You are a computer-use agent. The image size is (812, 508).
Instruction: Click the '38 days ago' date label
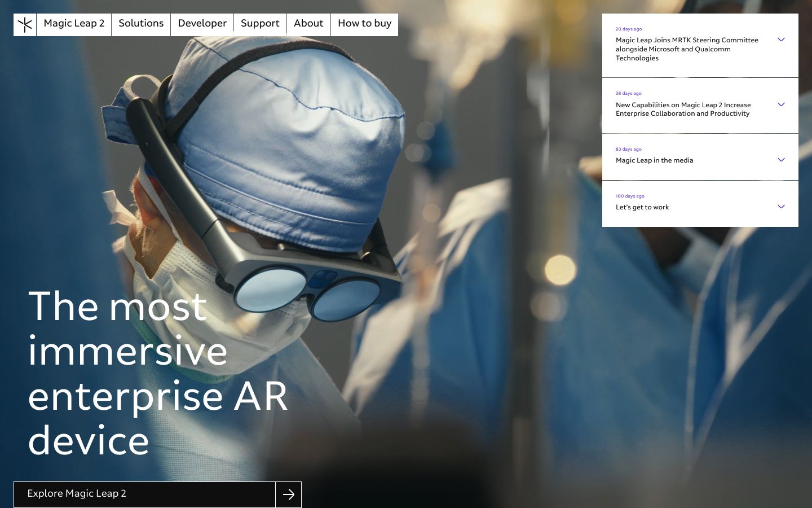[629, 93]
